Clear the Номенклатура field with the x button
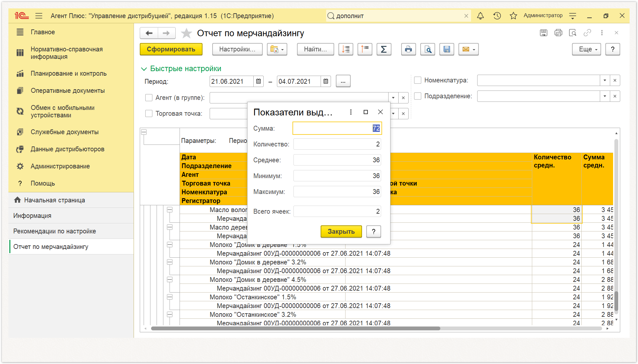This screenshot has height=364, width=638. [x=615, y=80]
